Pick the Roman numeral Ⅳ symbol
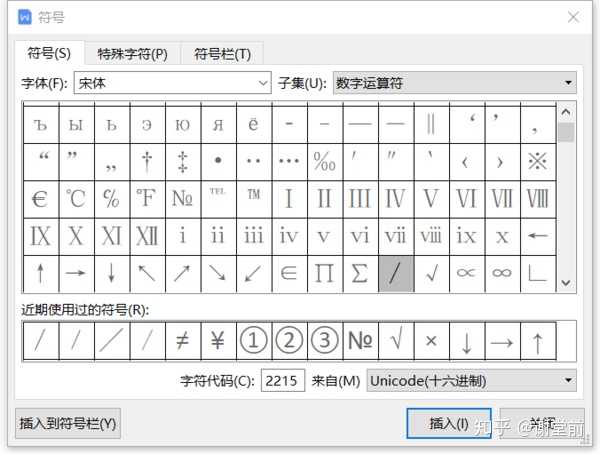600x454 pixels. (396, 199)
